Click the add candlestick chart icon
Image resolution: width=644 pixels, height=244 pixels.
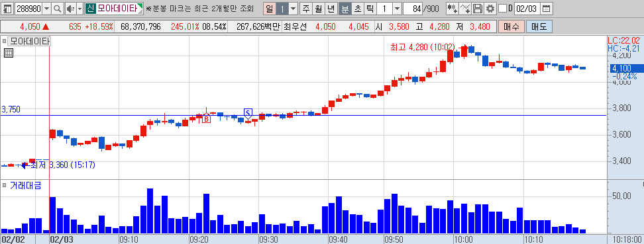coord(453,8)
